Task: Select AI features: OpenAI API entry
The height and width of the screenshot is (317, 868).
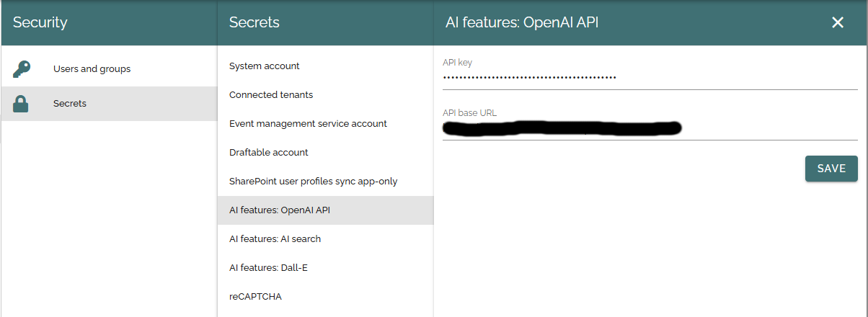Action: [326, 210]
